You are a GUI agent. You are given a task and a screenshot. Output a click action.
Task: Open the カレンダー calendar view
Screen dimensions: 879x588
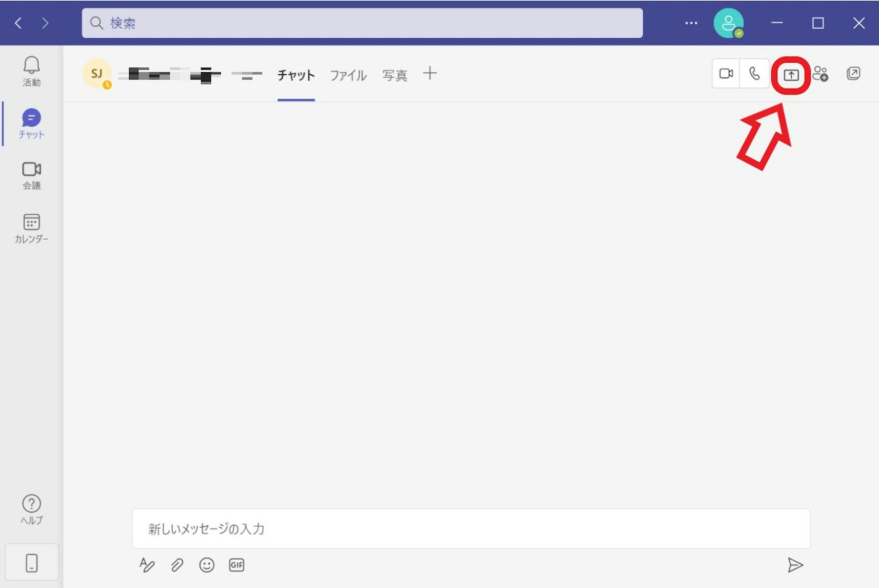pyautogui.click(x=31, y=228)
